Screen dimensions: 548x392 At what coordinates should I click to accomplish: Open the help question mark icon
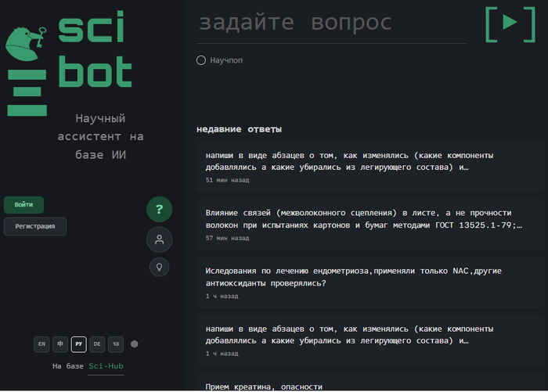(160, 209)
